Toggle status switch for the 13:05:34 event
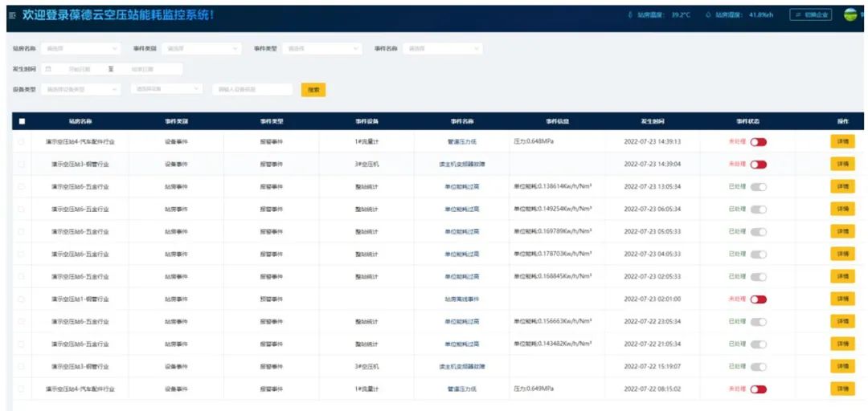 click(x=758, y=186)
